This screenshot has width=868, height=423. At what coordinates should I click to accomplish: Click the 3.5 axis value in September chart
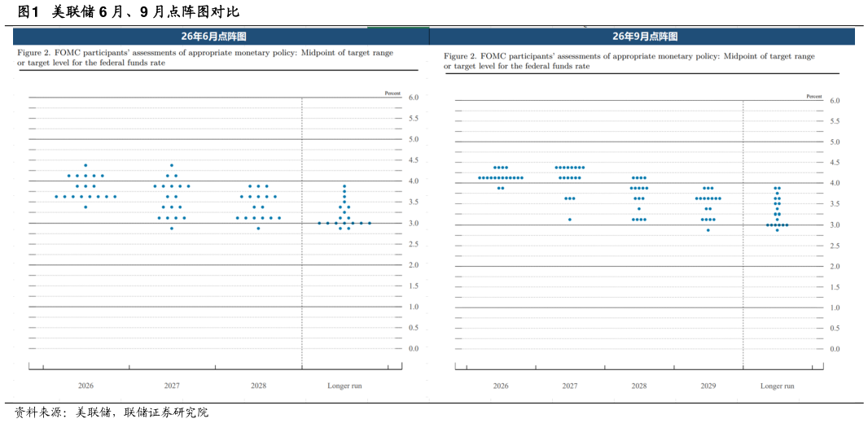point(835,204)
